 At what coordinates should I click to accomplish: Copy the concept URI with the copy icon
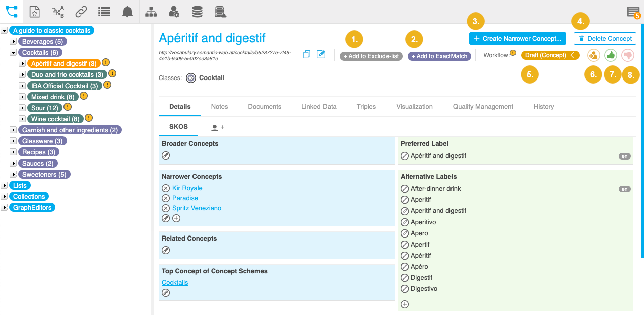tap(307, 54)
